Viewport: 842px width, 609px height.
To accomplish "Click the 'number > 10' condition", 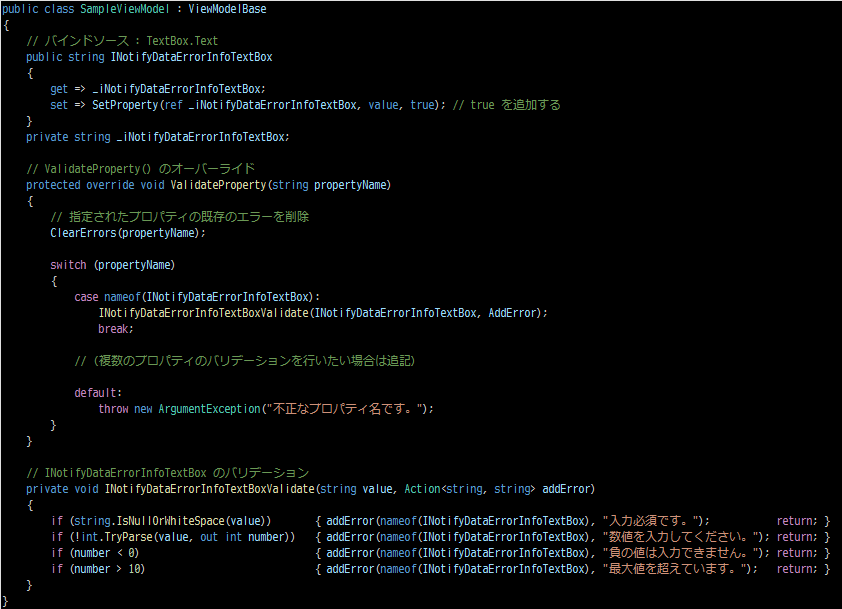I will coord(107,569).
